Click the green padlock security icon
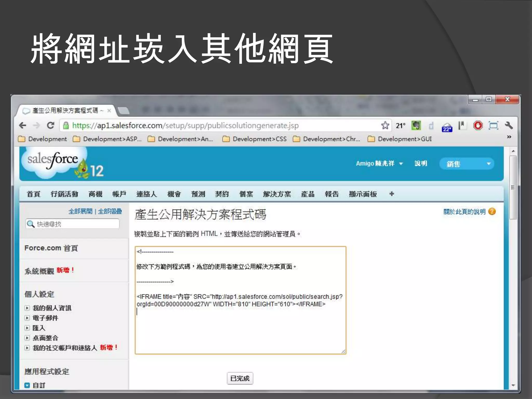Screen dimensions: 532x399 (x=66, y=126)
